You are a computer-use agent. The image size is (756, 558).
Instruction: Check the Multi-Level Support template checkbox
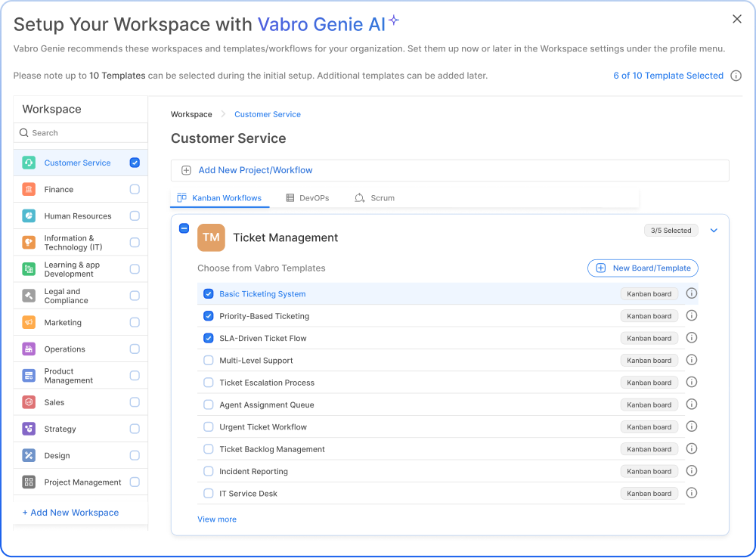coord(209,361)
